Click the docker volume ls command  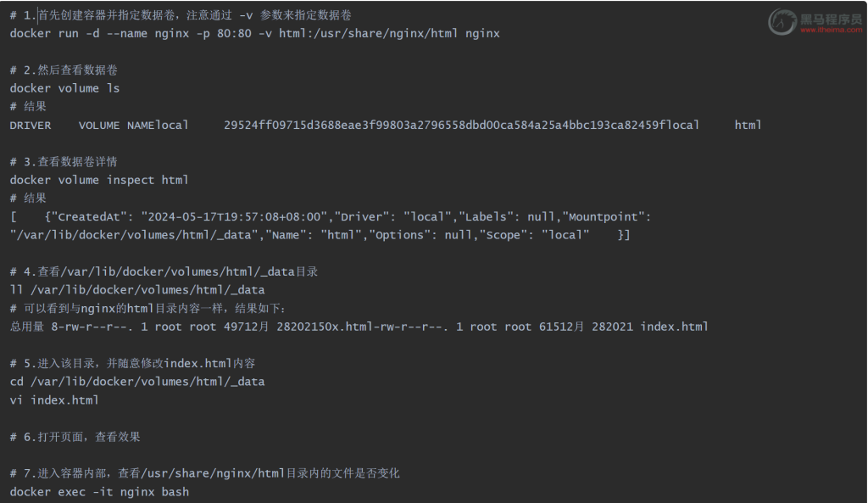pos(64,88)
